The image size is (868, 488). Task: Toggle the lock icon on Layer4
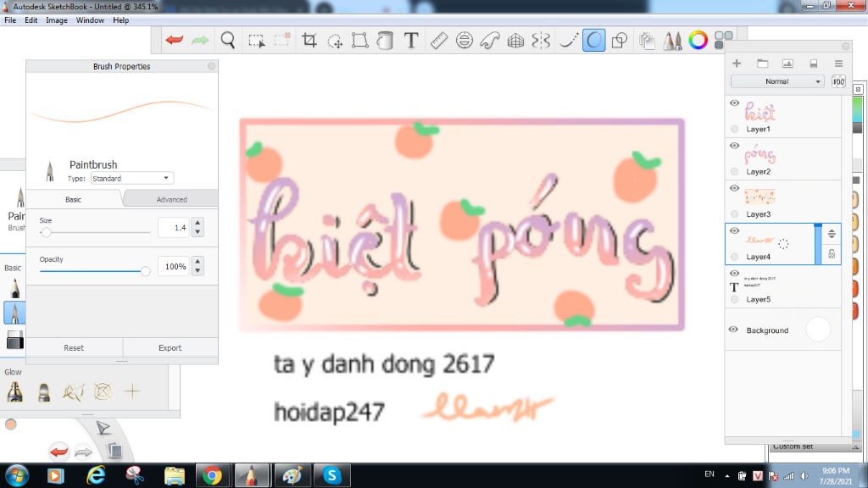coord(832,254)
